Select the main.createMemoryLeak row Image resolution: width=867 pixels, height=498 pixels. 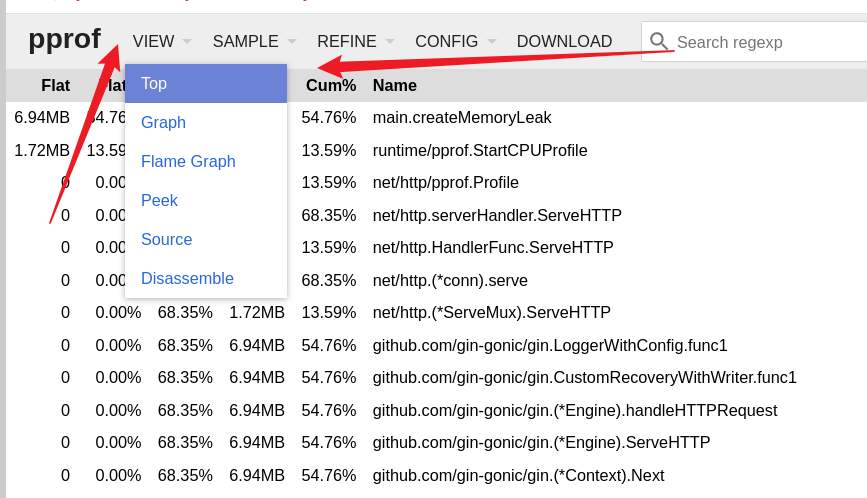pos(461,117)
